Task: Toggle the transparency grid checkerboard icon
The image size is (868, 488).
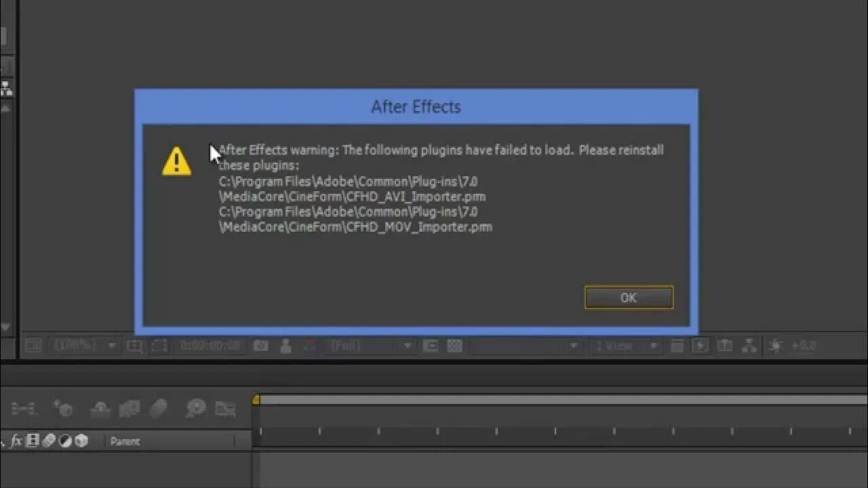Action: 454,346
